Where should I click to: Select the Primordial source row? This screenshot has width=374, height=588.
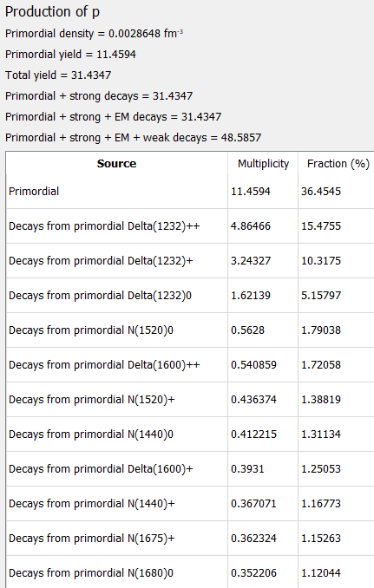pyautogui.click(x=190, y=192)
